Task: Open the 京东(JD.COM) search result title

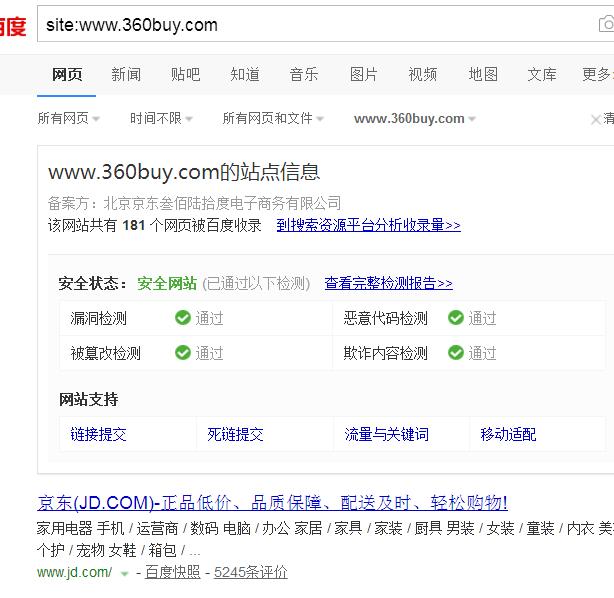Action: point(273,502)
